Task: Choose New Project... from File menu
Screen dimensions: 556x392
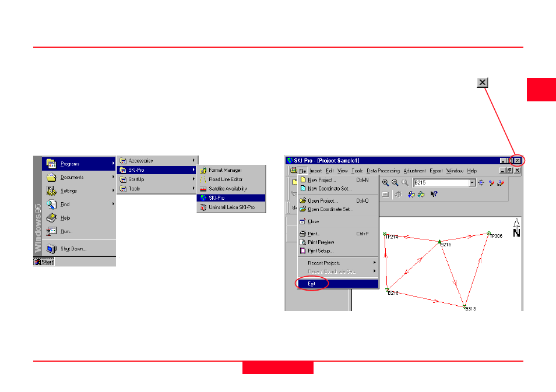Action: 338,180
